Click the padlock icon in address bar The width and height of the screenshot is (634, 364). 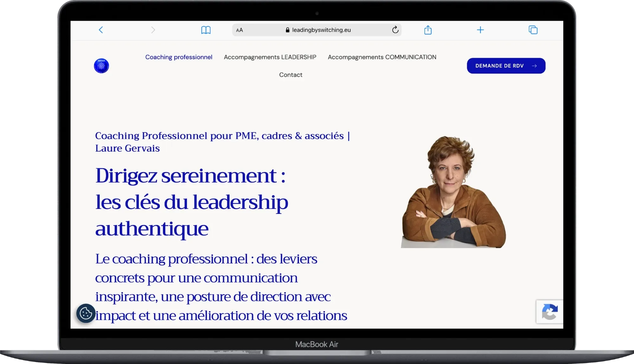288,30
